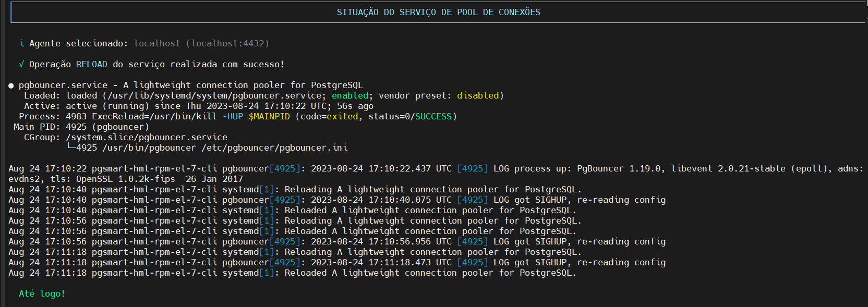This screenshot has width=868, height=307.
Task: Click the 17:10:56 Reloading systemd log line
Action: pos(295,220)
